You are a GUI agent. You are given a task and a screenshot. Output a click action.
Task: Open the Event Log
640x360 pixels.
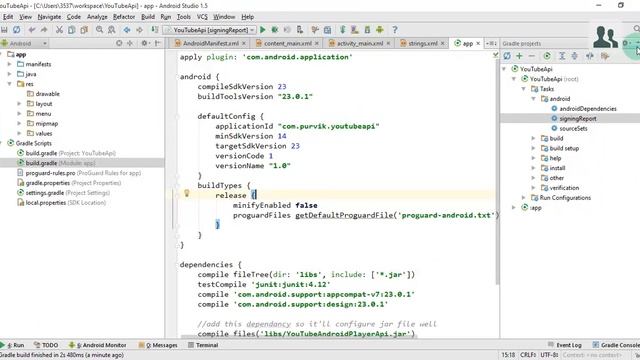pos(564,345)
